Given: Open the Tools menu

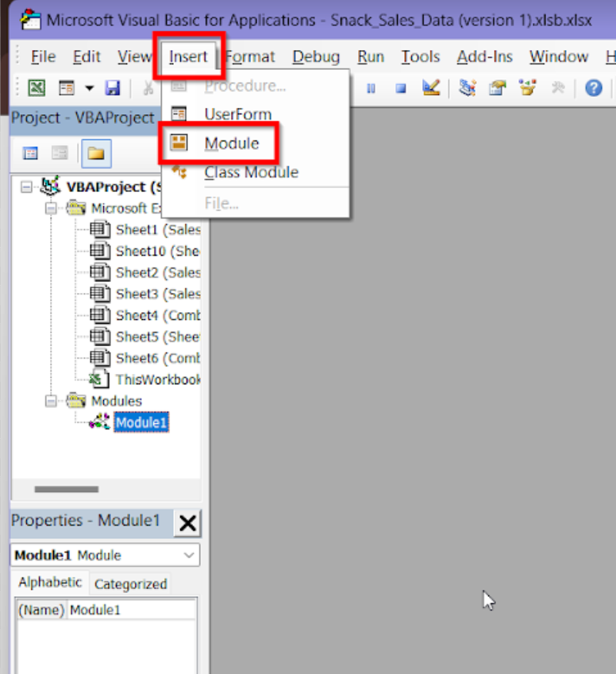Looking at the screenshot, I should click(421, 56).
